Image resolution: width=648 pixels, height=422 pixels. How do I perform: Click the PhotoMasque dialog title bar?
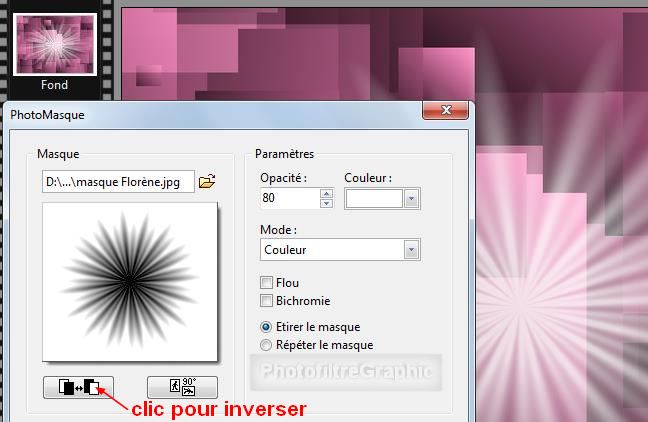(x=200, y=114)
